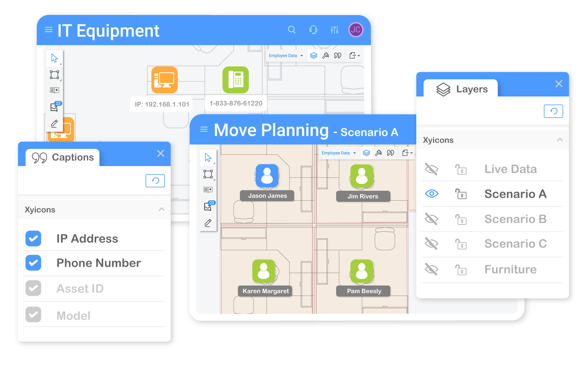
Task: Click the reset button in Captions panel
Action: 155,181
